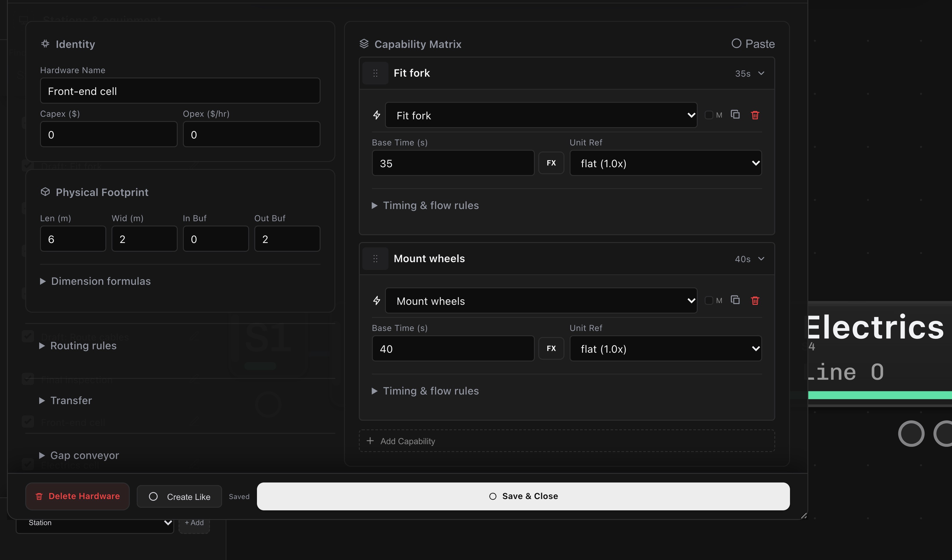
Task: Click the Saved status text
Action: tap(239, 496)
